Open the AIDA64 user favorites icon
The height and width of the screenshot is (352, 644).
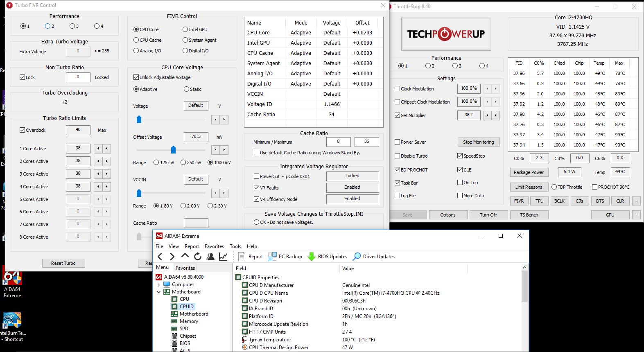tap(210, 257)
